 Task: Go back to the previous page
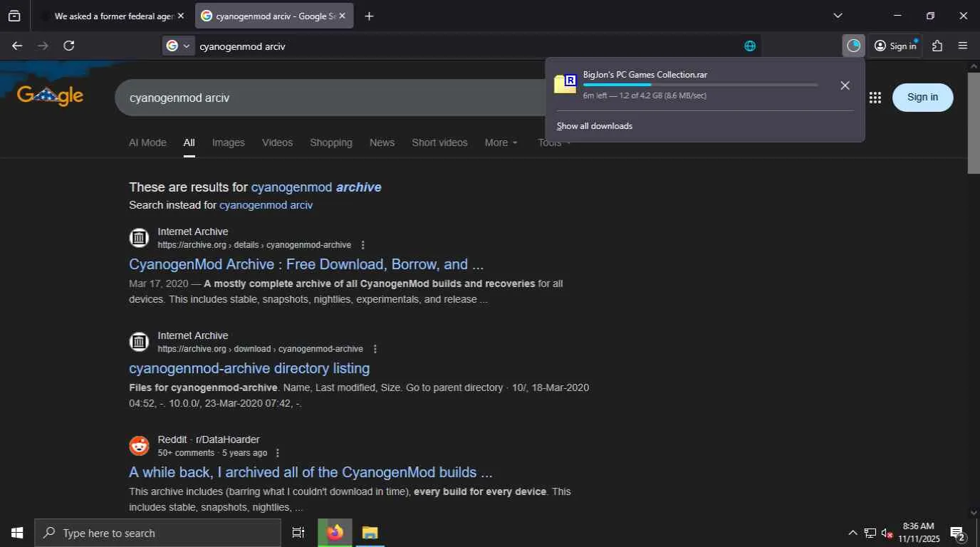click(17, 46)
